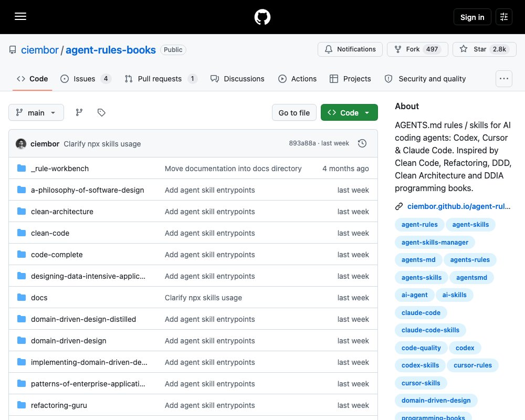
Task: Open commit hash 893a88a
Action: (302, 143)
